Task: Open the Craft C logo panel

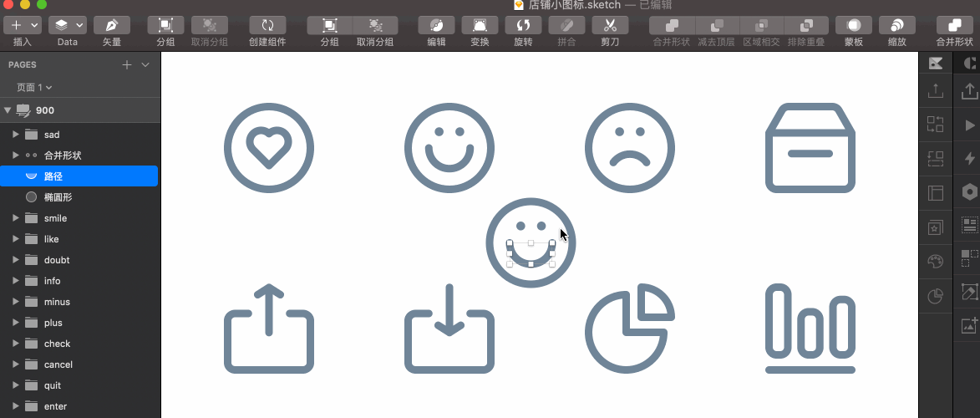Action: click(x=969, y=63)
